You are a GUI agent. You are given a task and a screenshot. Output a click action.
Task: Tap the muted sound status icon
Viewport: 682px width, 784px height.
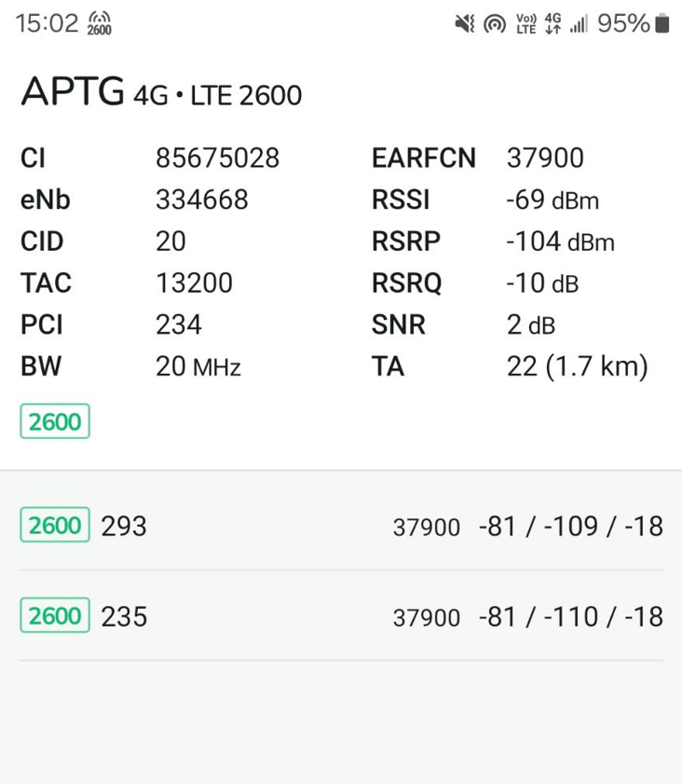465,23
